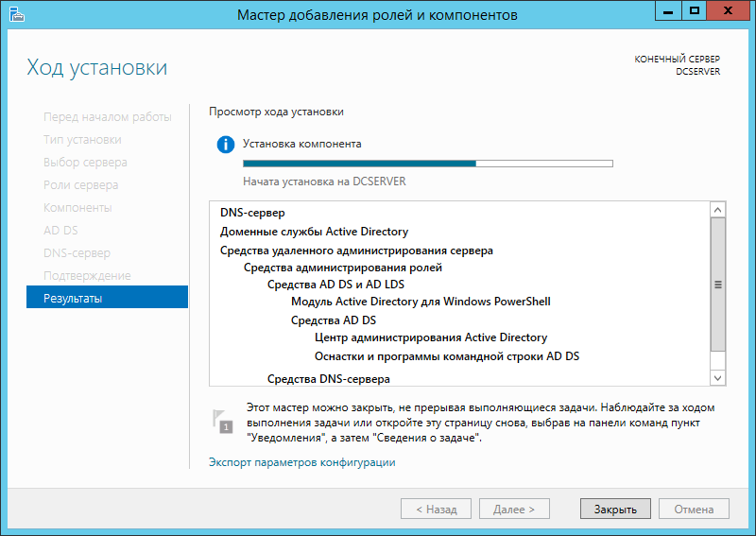Click the Отмена button
Image resolution: width=756 pixels, height=536 pixels.
tap(694, 509)
